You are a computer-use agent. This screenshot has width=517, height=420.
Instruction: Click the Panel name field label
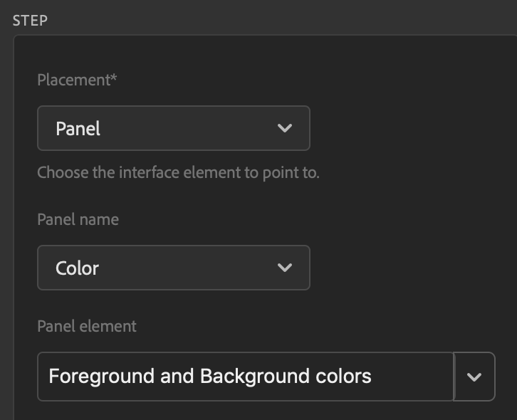point(78,219)
